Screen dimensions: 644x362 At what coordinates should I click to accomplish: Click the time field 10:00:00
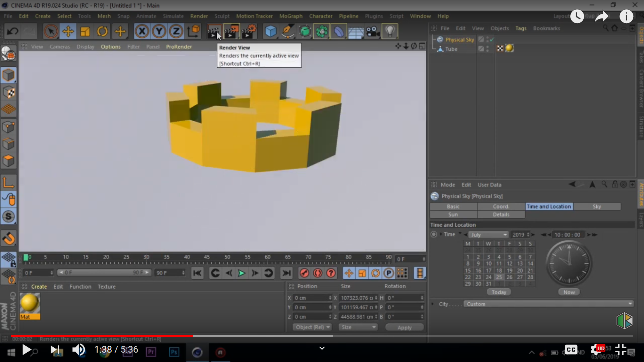567,235
